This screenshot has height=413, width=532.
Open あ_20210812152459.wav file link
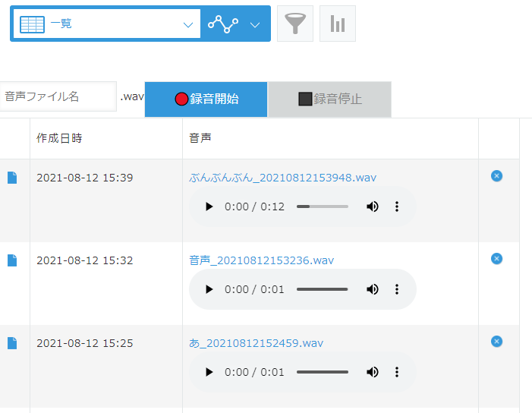pyautogui.click(x=257, y=343)
